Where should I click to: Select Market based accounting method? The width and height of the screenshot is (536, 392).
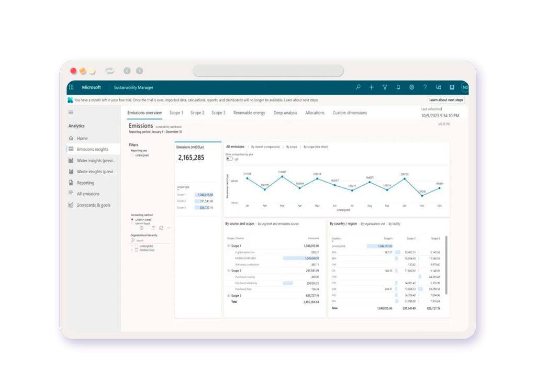[132, 223]
